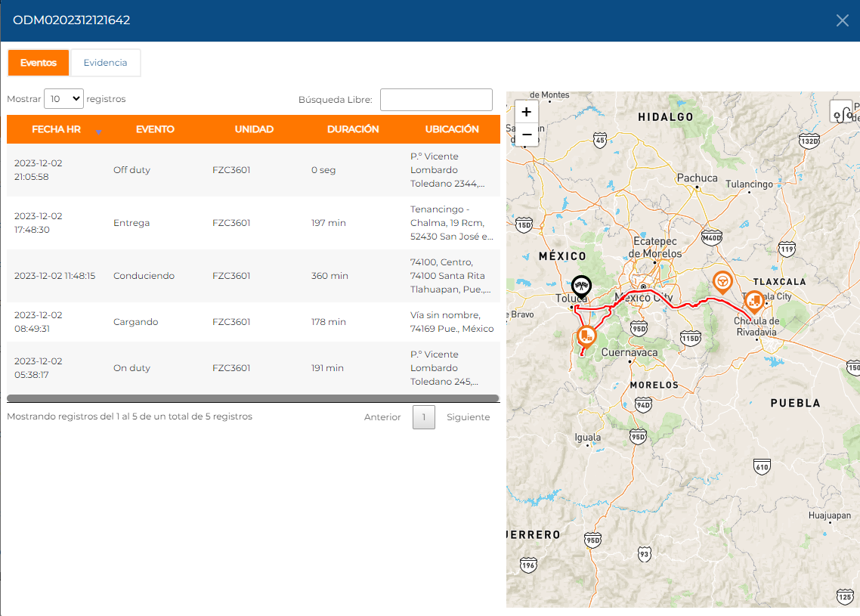Screen dimensions: 860x616
Task: Select the truck marker south of Toluca
Action: tap(586, 336)
